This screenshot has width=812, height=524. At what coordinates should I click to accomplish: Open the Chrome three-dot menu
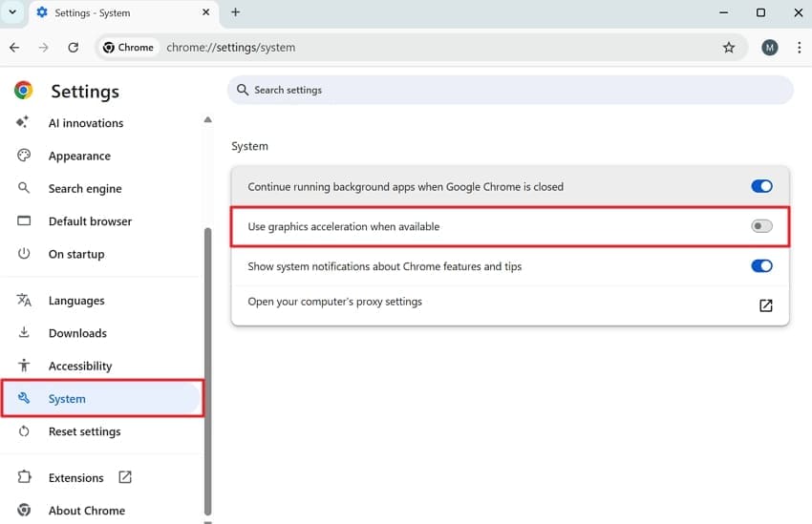pyautogui.click(x=799, y=48)
